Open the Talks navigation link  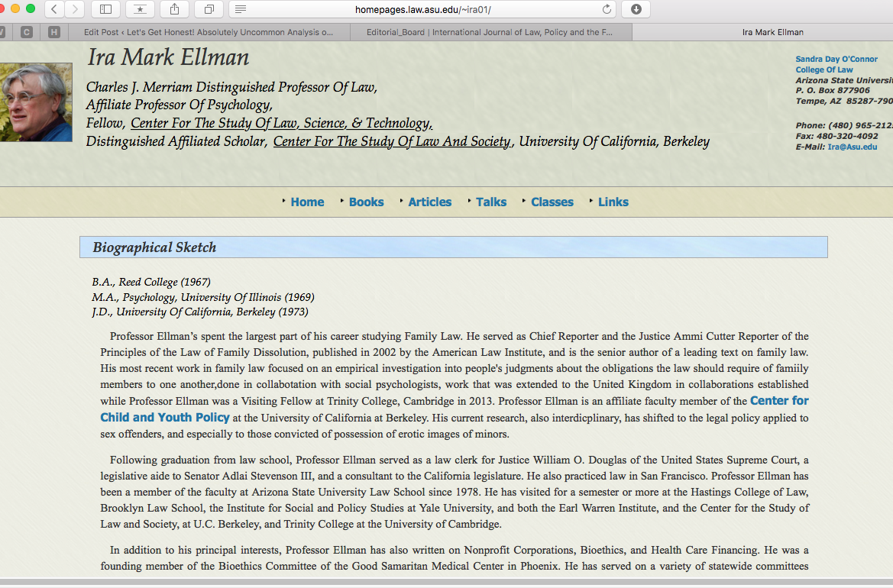pyautogui.click(x=490, y=202)
